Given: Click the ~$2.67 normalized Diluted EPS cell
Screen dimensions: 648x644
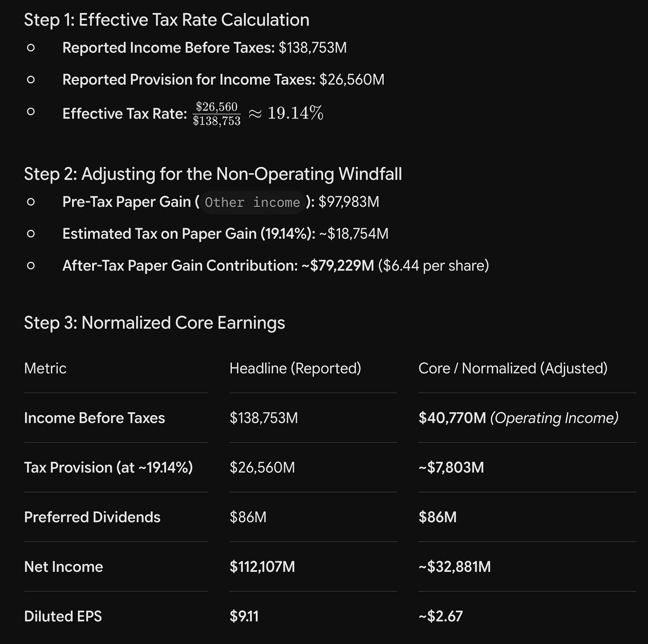Looking at the screenshot, I should [441, 616].
